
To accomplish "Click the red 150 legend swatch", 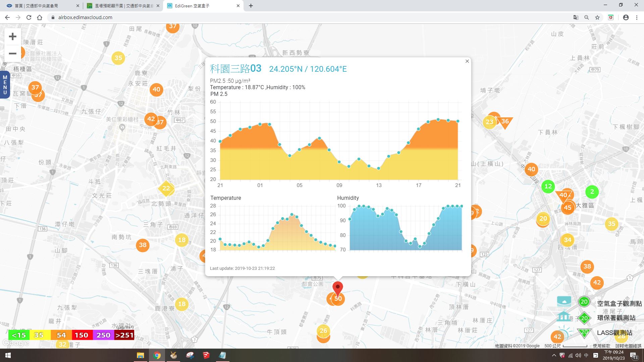I will click(82, 335).
